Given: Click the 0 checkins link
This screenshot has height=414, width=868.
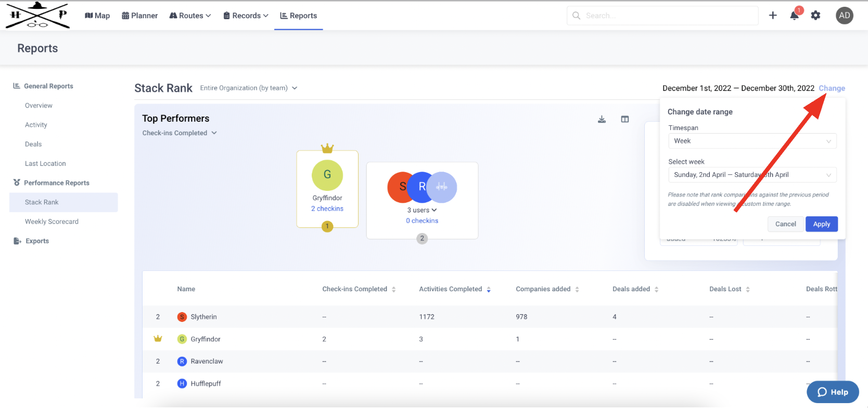Looking at the screenshot, I should click(x=422, y=221).
